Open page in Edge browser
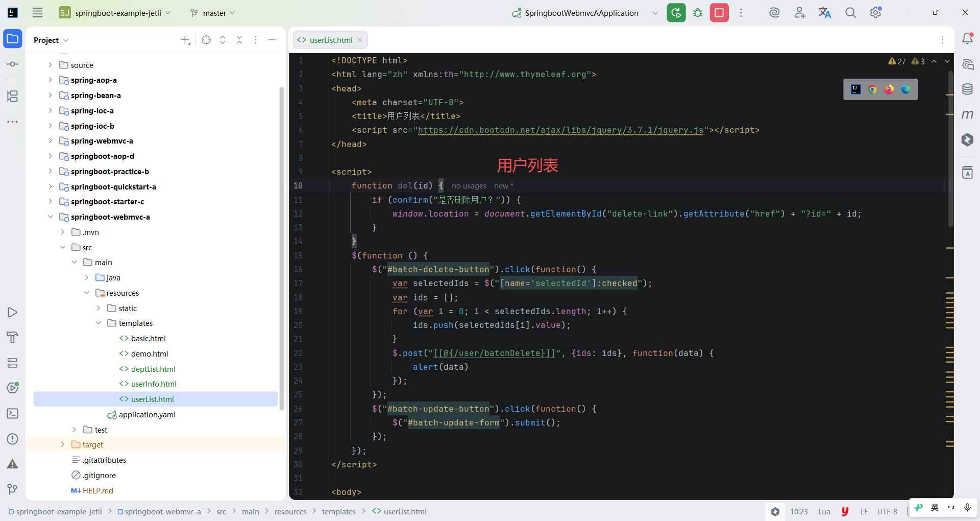This screenshot has height=521, width=980. click(905, 89)
